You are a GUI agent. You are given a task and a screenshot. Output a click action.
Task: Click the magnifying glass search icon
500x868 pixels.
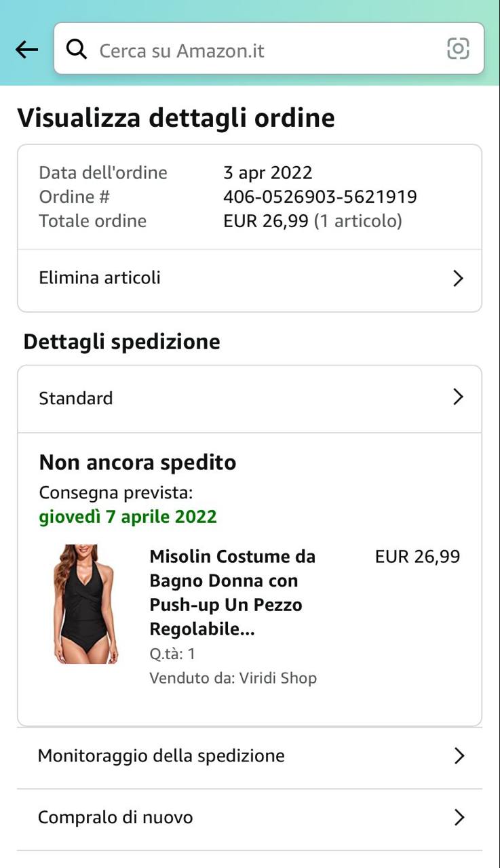coord(77,50)
